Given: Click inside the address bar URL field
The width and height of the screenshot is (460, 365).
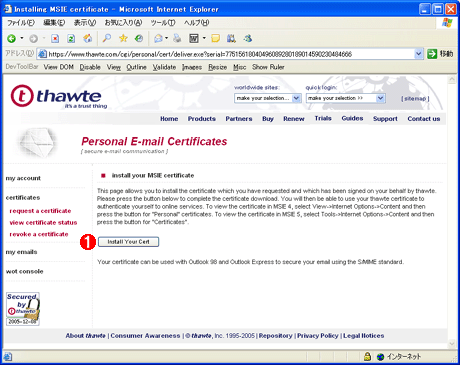Looking at the screenshot, I should [230, 54].
